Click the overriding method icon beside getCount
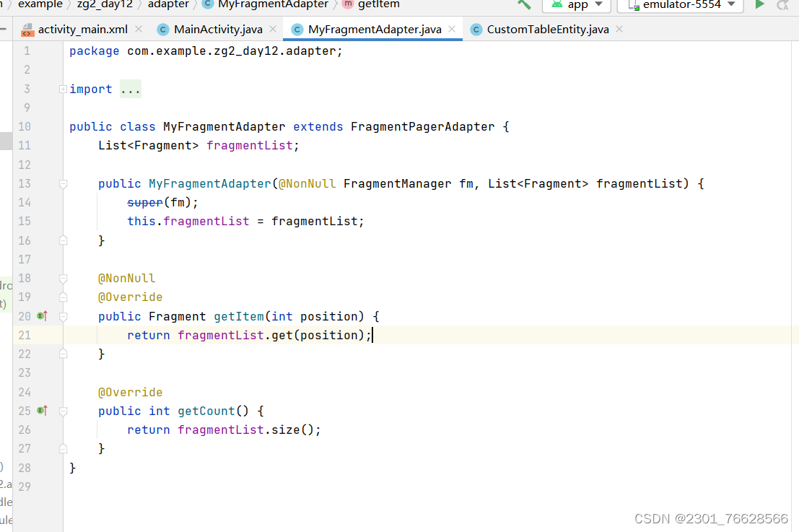799x532 pixels. tap(41, 410)
